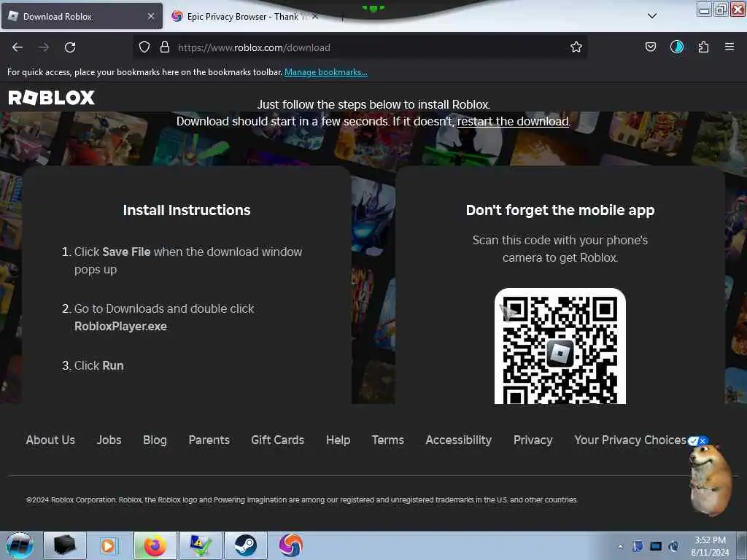Launch the media player from taskbar
The width and height of the screenshot is (747, 560).
click(108, 545)
